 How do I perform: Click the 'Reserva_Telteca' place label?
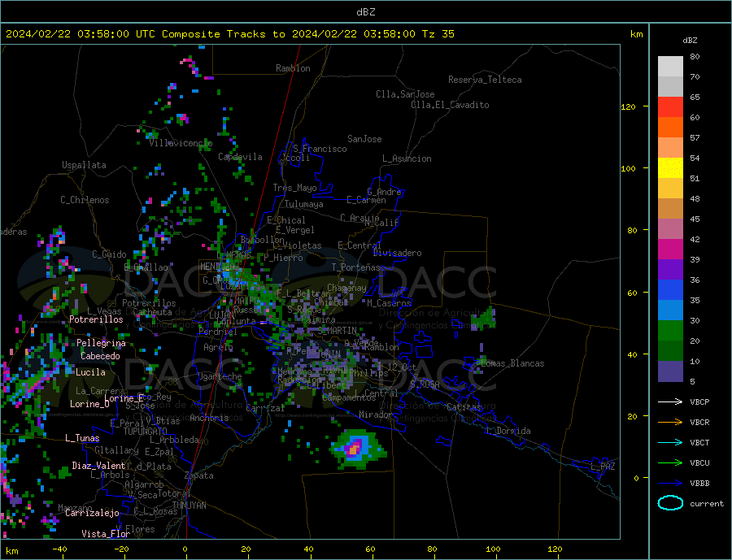[485, 80]
